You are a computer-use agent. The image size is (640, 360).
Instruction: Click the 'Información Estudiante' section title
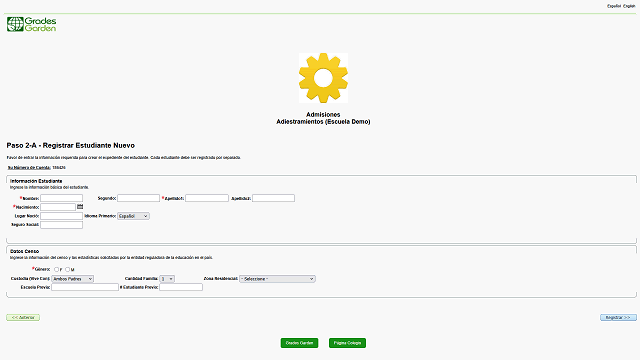pos(36,181)
